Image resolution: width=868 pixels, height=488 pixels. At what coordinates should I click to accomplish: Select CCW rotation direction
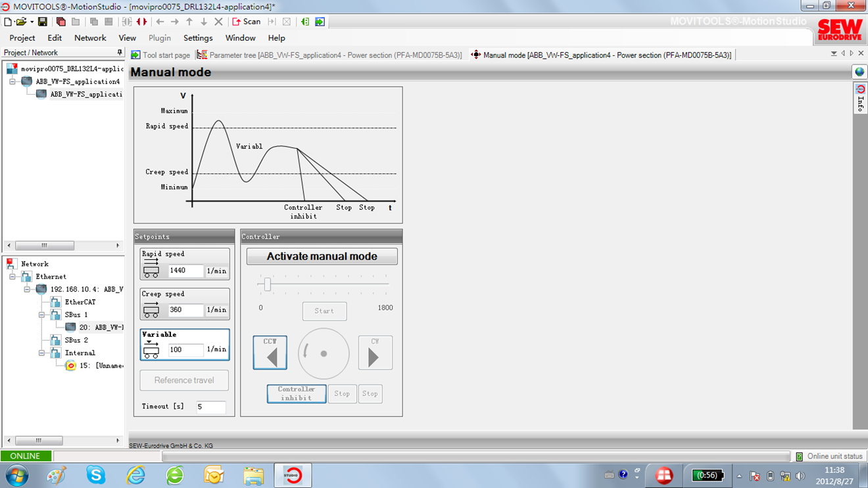(270, 353)
